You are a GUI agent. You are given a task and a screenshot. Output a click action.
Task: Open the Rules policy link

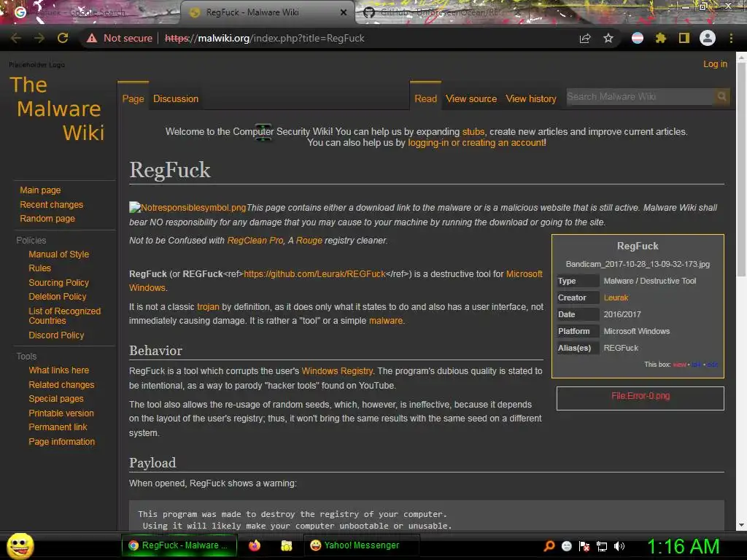tap(39, 268)
